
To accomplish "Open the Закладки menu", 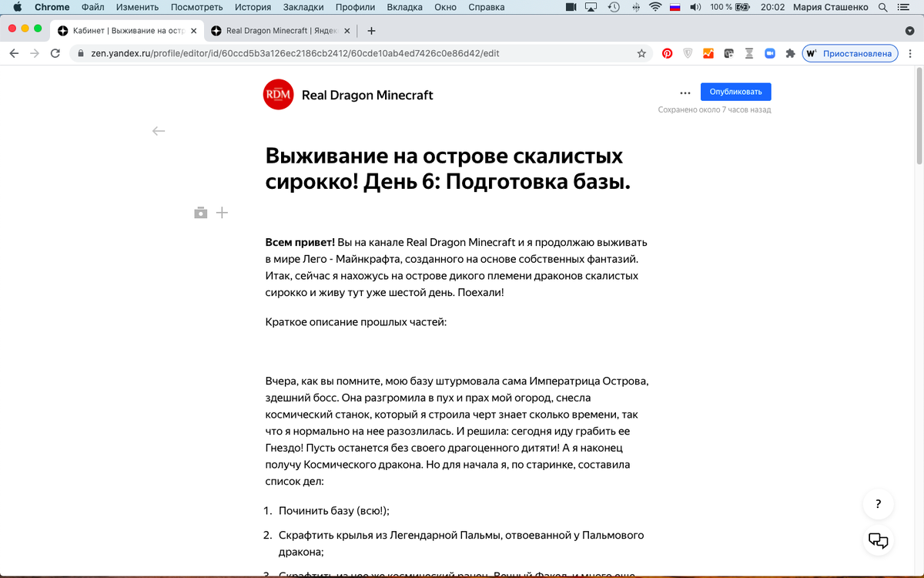I will coord(303,7).
